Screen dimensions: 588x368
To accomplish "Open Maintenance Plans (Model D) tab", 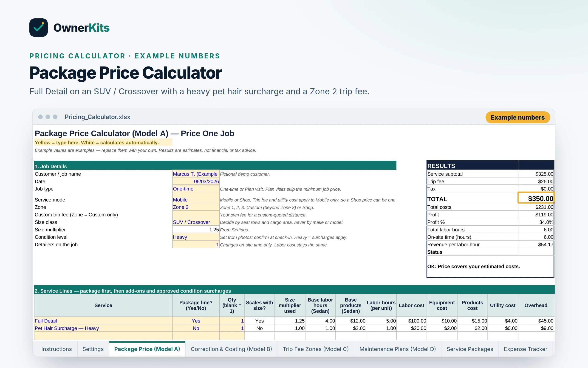I will pyautogui.click(x=398, y=349).
